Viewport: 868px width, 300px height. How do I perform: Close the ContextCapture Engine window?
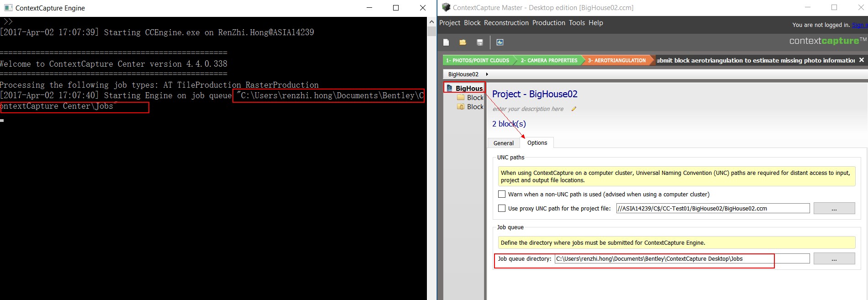(x=423, y=8)
